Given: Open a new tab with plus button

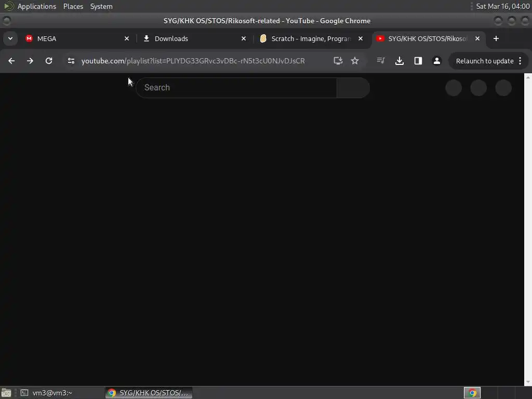Looking at the screenshot, I should click(496, 38).
